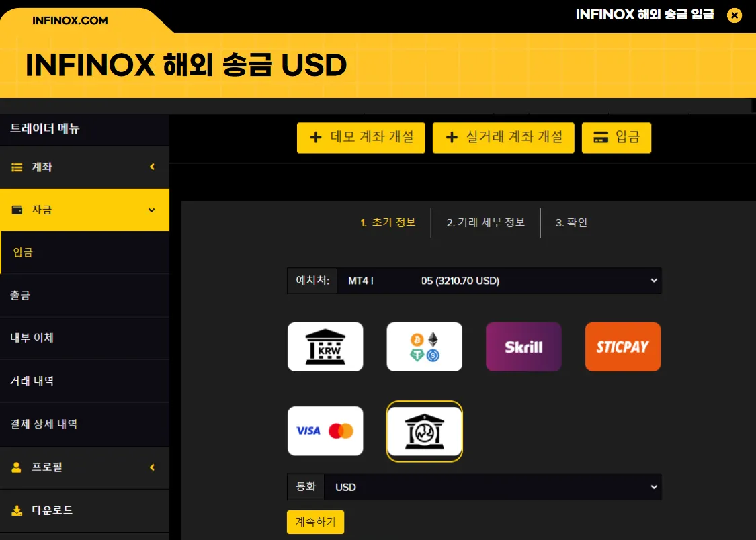Click the card icon on 입금 button
The width and height of the screenshot is (756, 540).
601,137
